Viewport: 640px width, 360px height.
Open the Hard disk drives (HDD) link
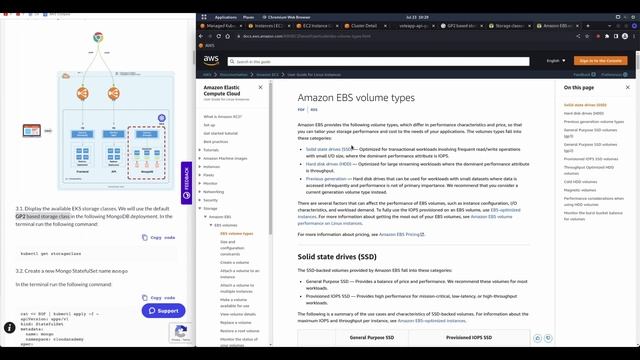(328, 164)
